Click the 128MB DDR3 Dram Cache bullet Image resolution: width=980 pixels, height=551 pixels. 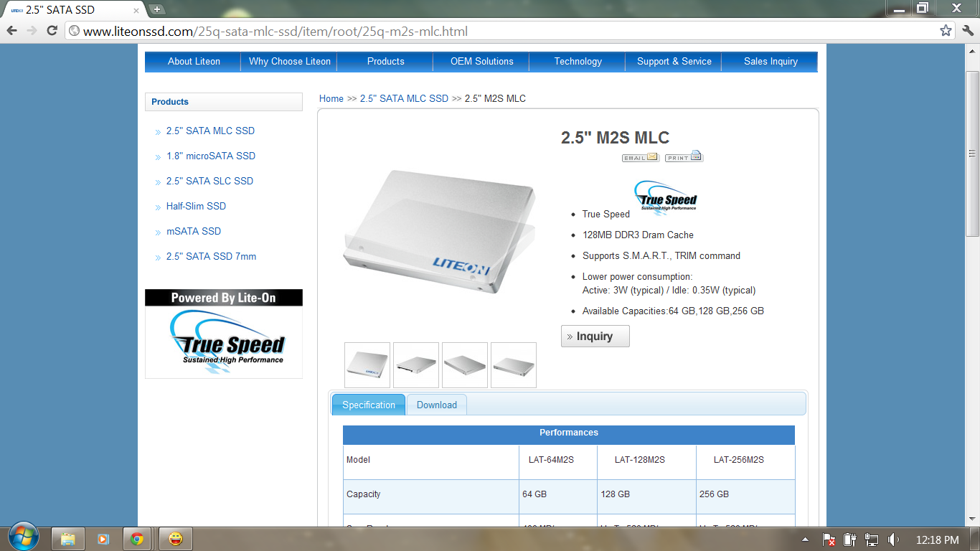(x=638, y=235)
